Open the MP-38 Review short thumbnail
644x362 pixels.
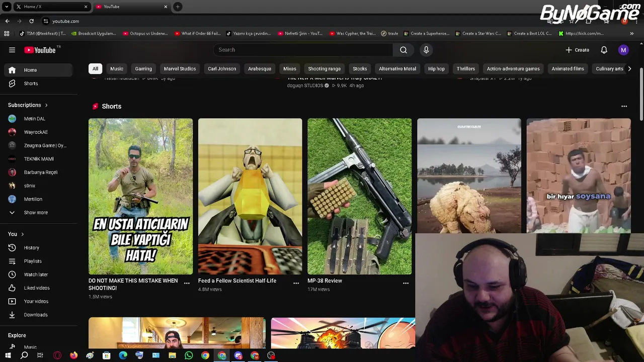pyautogui.click(x=360, y=196)
